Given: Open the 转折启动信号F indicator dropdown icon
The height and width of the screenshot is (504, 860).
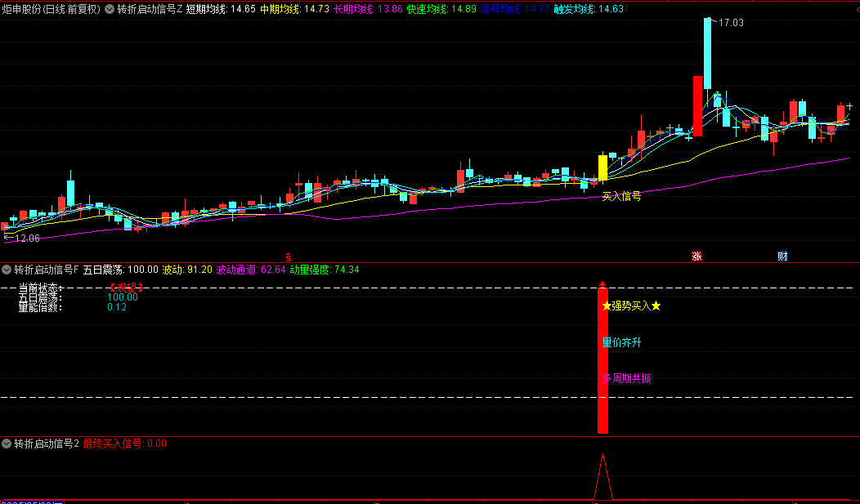Looking at the screenshot, I should pos(7,269).
